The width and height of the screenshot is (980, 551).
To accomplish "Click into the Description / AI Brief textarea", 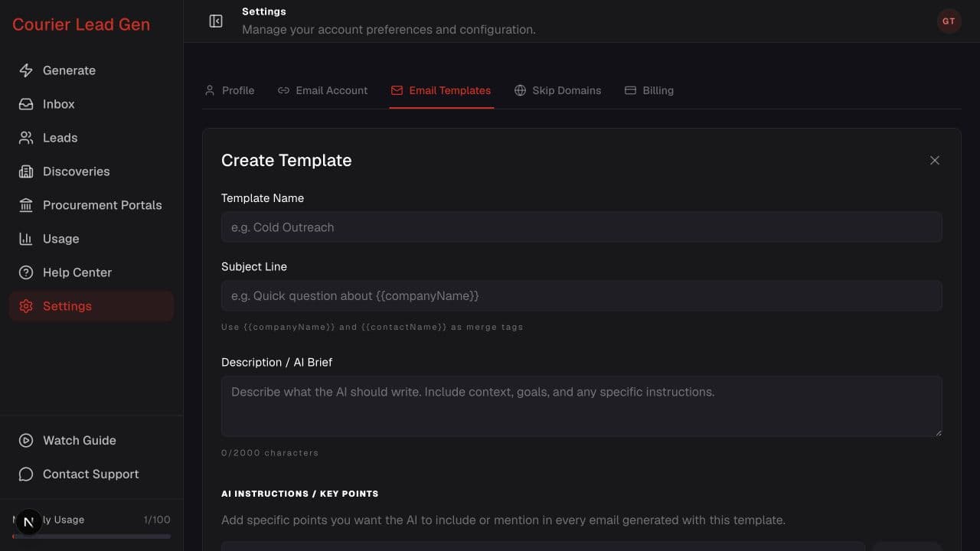I will tap(581, 406).
